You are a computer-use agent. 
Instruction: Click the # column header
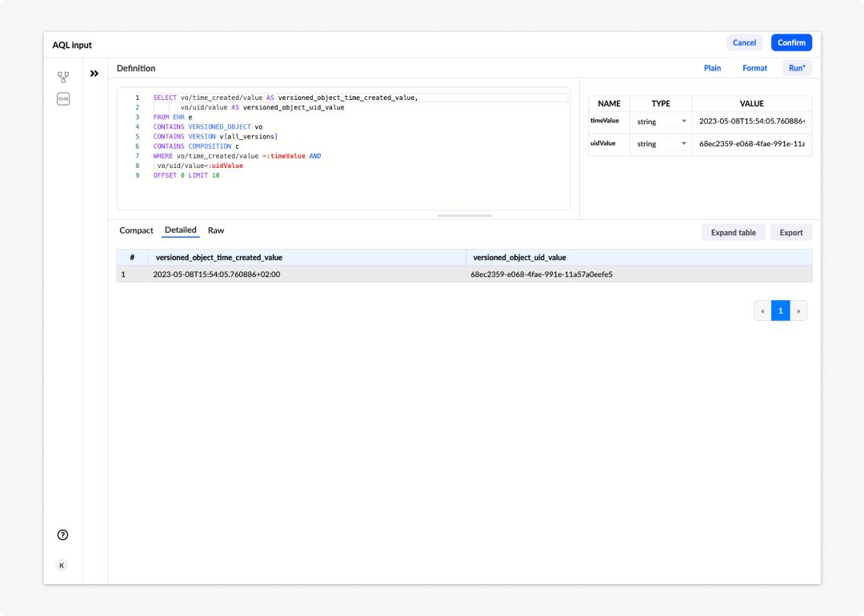coord(132,258)
